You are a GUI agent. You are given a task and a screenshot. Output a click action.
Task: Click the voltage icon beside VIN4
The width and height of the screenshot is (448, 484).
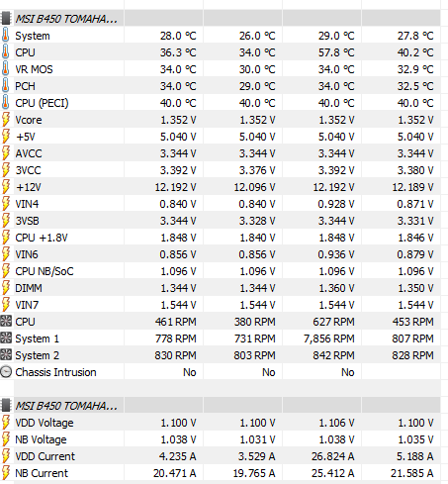(x=6, y=204)
